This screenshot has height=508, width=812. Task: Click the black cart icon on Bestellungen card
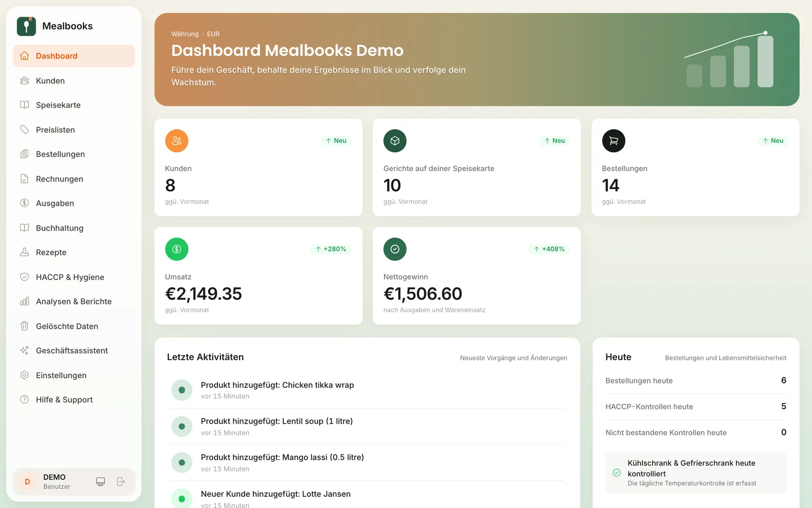point(614,141)
